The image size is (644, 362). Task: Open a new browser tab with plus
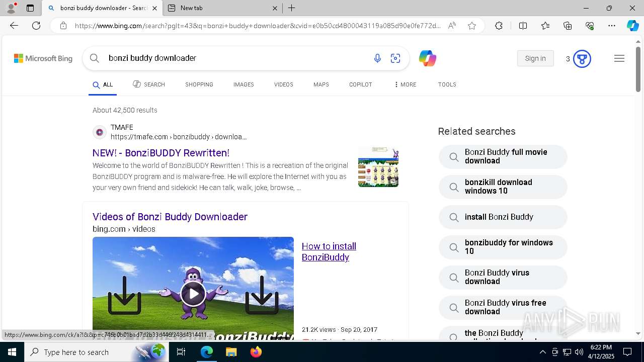click(x=292, y=8)
